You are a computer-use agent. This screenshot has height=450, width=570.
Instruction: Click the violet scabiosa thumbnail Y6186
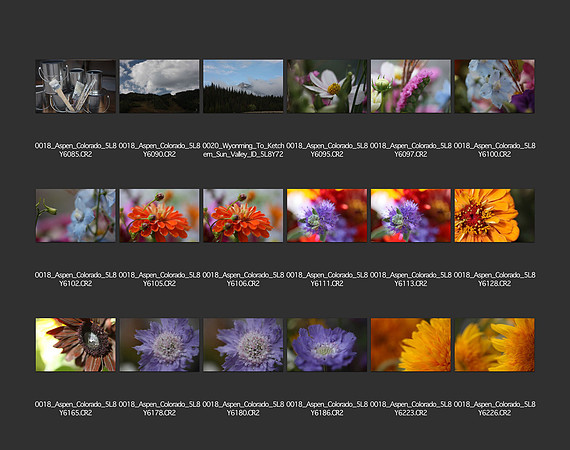(327, 345)
